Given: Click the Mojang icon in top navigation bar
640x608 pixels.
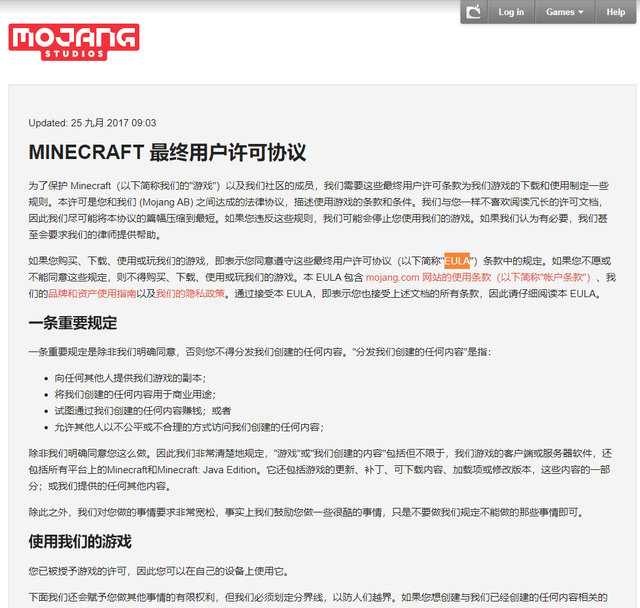Looking at the screenshot, I should 473,12.
